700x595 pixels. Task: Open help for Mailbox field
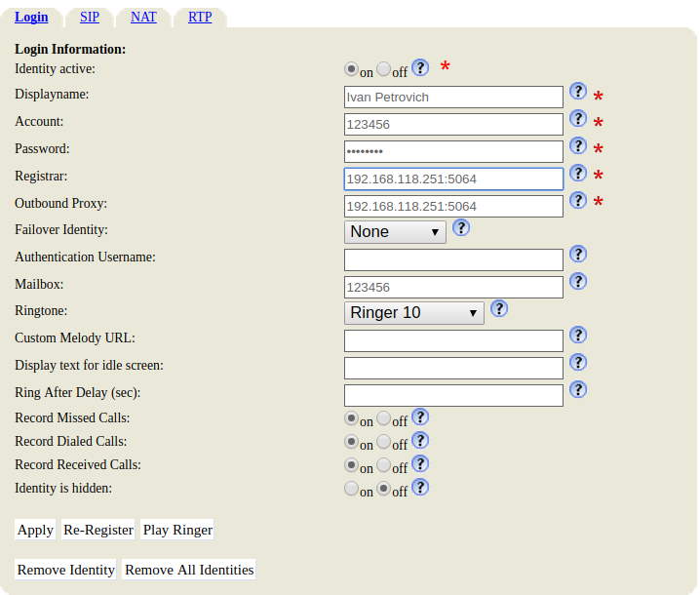tap(577, 282)
